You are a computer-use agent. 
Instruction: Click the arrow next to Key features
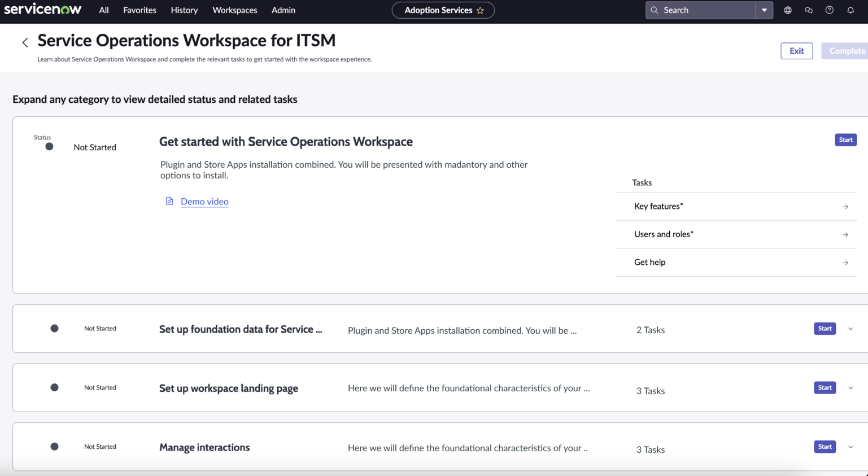click(845, 207)
